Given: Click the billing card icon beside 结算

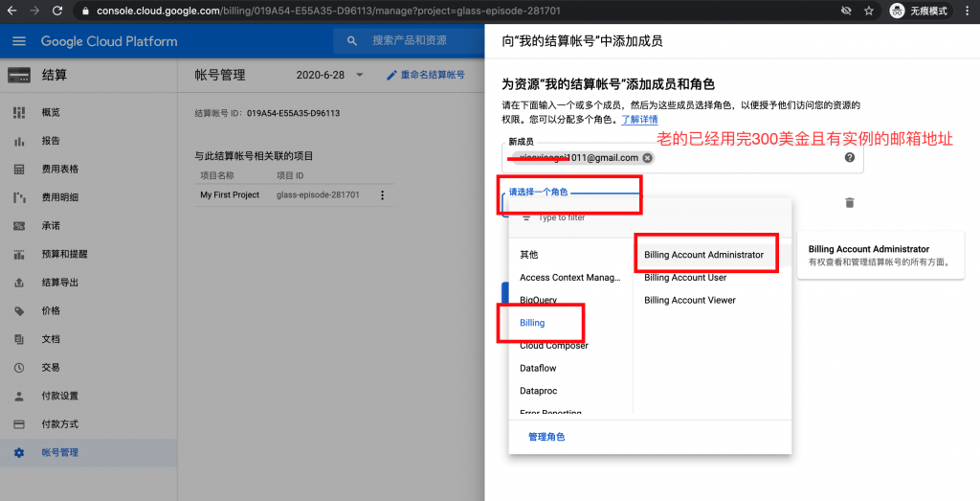Looking at the screenshot, I should [x=19, y=75].
